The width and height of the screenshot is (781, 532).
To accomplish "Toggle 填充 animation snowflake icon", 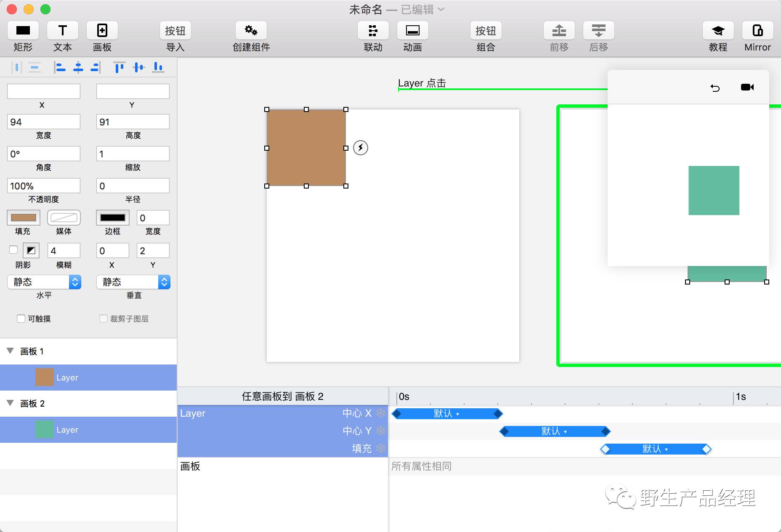I will (x=381, y=449).
